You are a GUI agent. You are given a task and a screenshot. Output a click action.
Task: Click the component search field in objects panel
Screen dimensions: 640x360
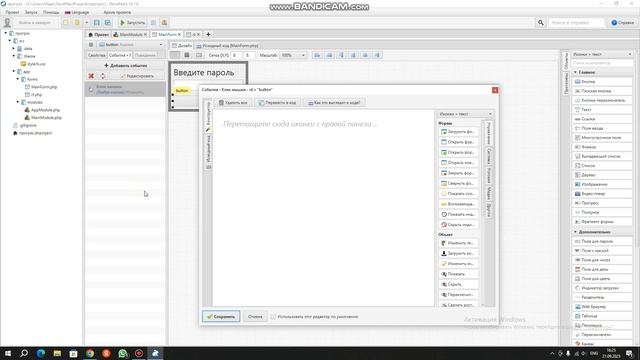pos(602,63)
